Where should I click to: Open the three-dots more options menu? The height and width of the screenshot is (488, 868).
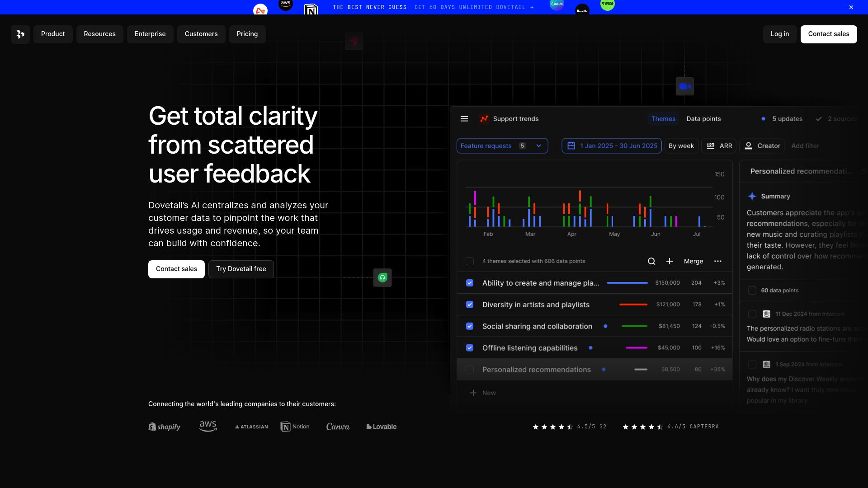coord(717,261)
